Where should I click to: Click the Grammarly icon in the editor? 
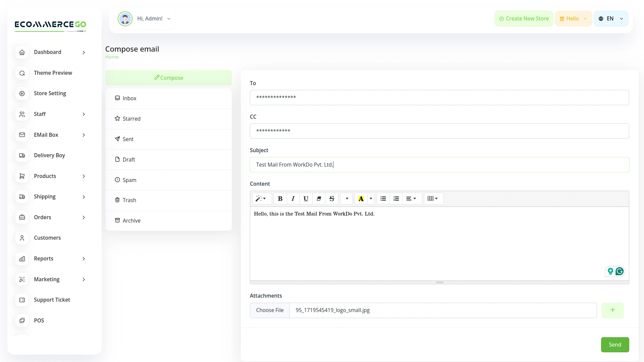tap(620, 271)
